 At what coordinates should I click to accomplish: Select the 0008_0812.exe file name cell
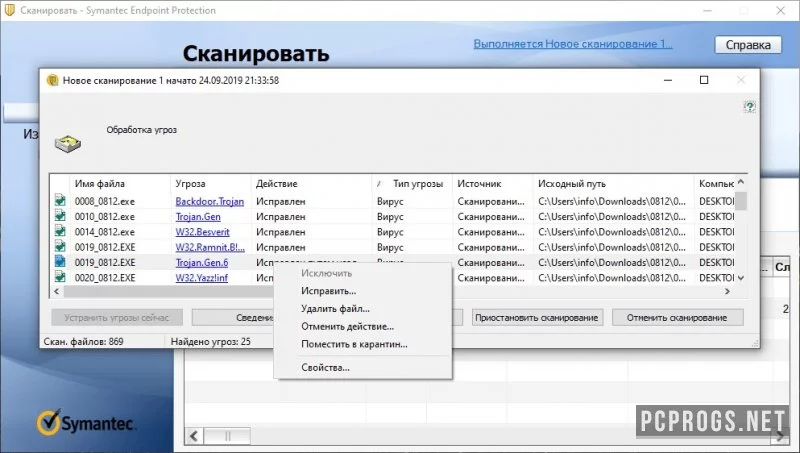click(x=105, y=202)
